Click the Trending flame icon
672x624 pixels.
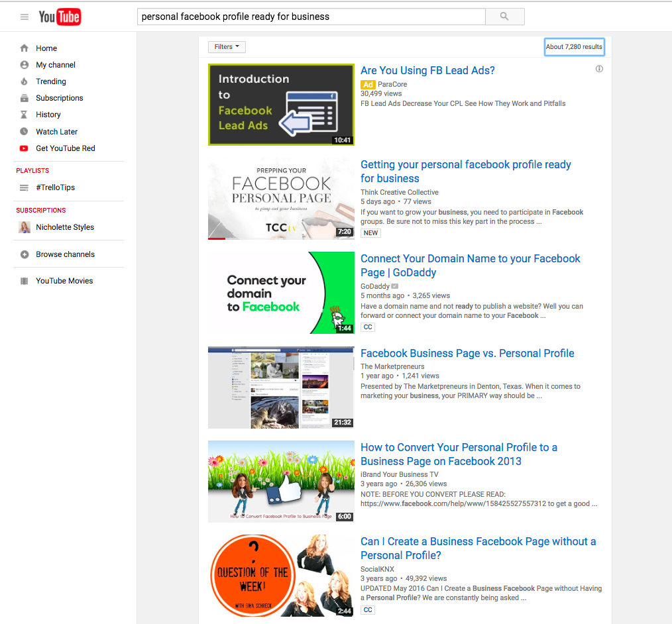[25, 81]
